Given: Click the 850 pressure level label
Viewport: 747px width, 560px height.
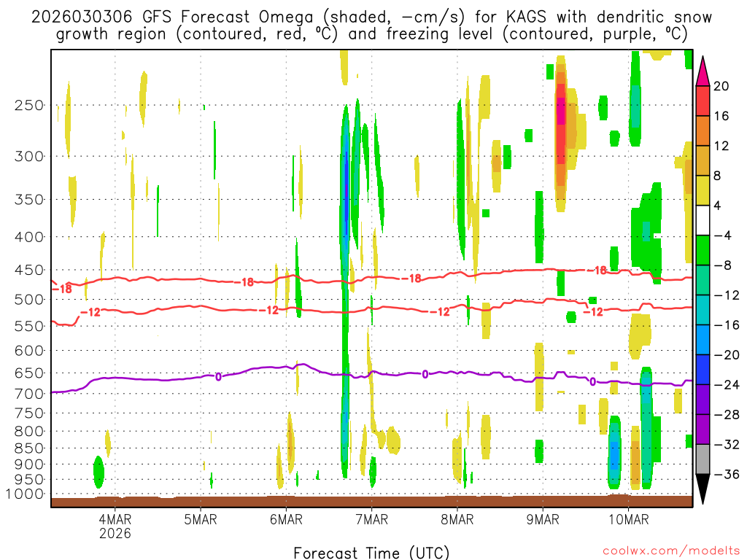Looking at the screenshot, I should (29, 448).
